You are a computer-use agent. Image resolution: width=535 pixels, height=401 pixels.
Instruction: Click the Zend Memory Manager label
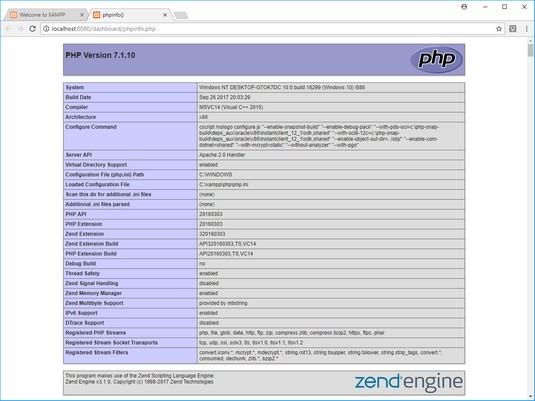point(93,293)
